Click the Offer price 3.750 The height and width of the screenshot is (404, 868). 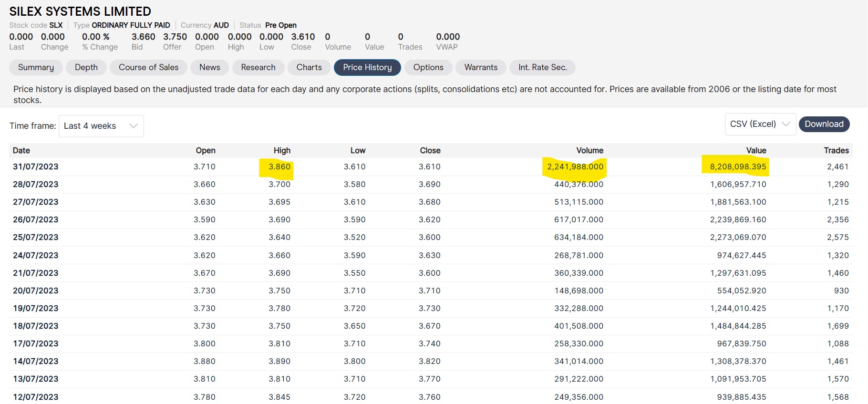point(175,37)
